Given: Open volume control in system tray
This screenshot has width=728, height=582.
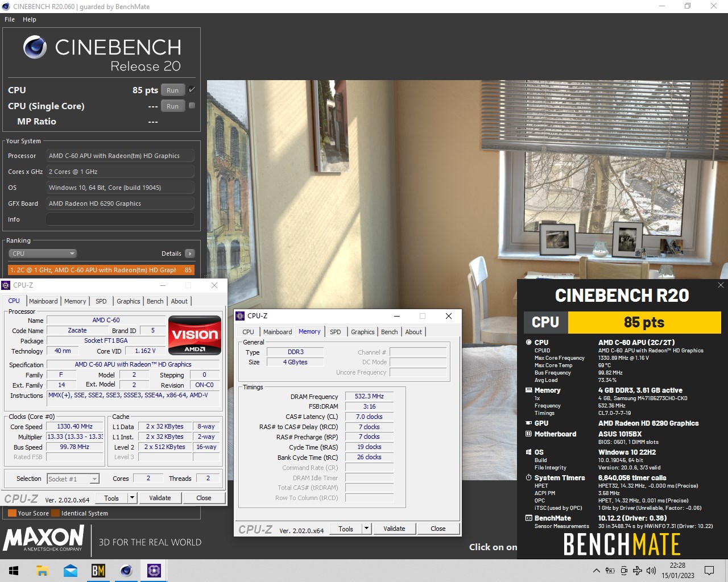Looking at the screenshot, I should pyautogui.click(x=651, y=571).
